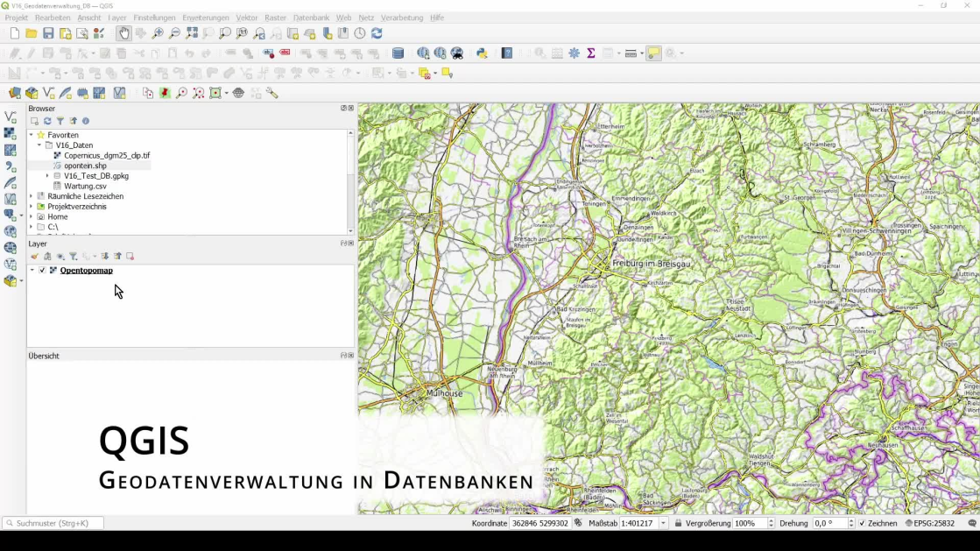Screen dimensions: 980x551
Task: Open the Projekt menu
Action: 17,18
